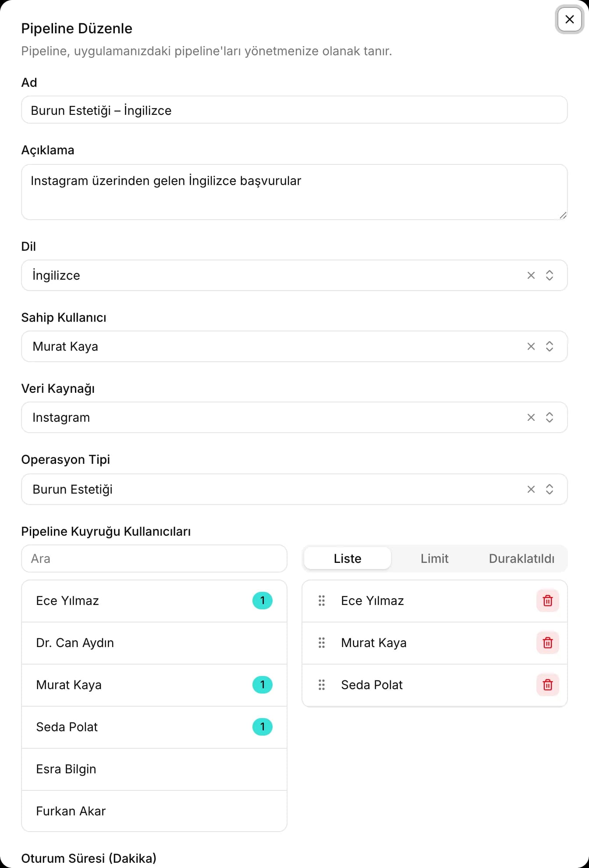Open the Duraklatıldı tab
The width and height of the screenshot is (589, 868).
pos(522,559)
